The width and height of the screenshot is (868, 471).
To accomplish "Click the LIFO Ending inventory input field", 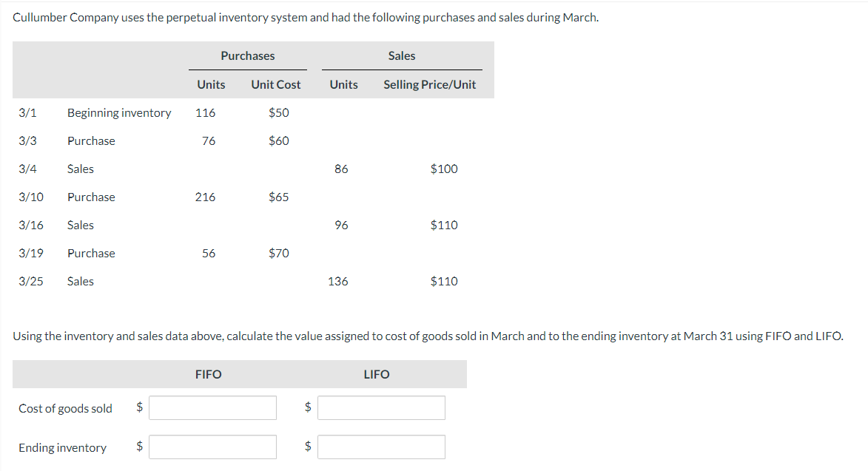I will 381,447.
